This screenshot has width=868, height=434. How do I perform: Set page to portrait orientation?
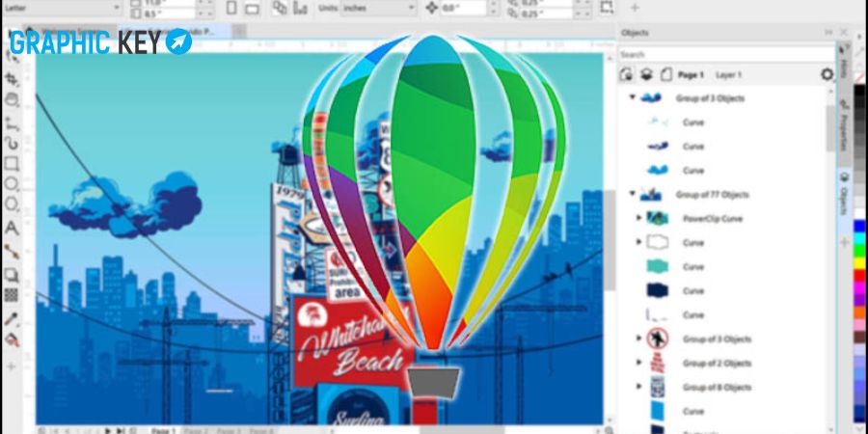231,8
